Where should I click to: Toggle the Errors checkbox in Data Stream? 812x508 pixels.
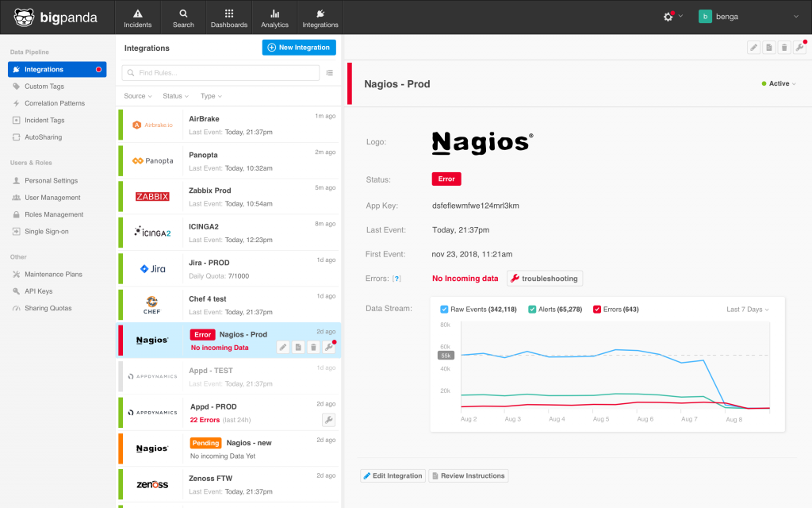[x=597, y=310]
